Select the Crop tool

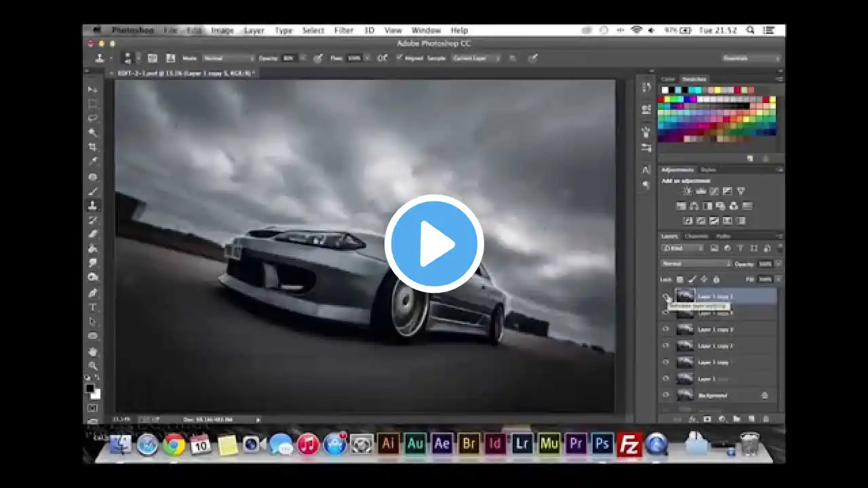(x=93, y=147)
